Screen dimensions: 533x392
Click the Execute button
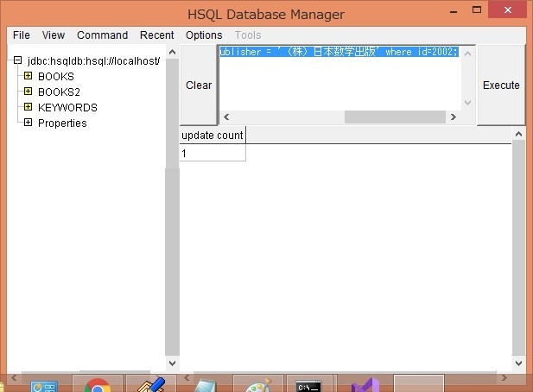click(x=501, y=85)
